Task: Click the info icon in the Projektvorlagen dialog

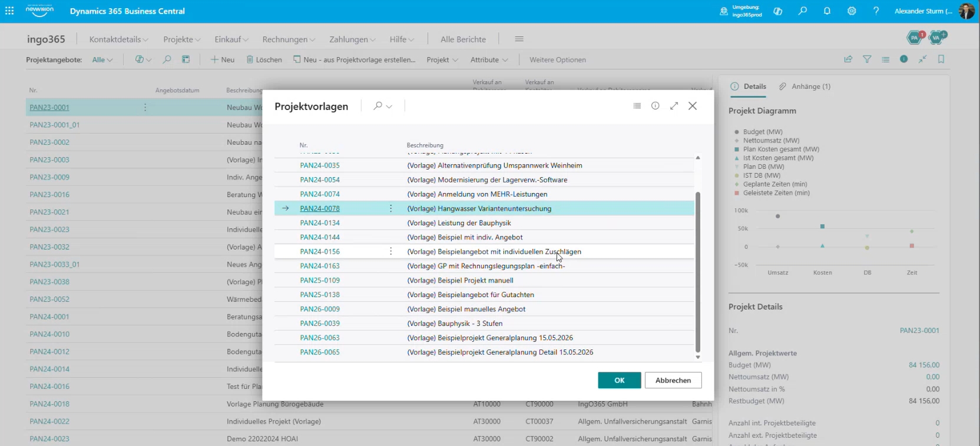Action: tap(655, 106)
